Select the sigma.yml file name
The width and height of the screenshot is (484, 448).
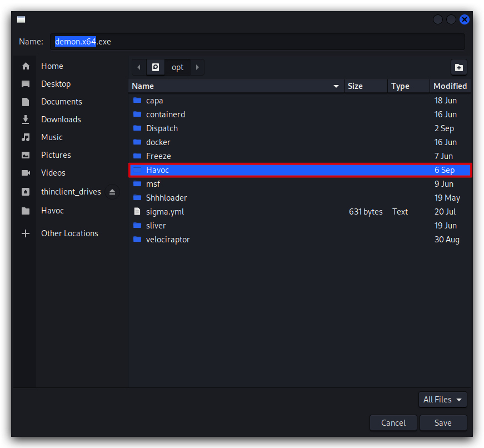click(x=165, y=212)
